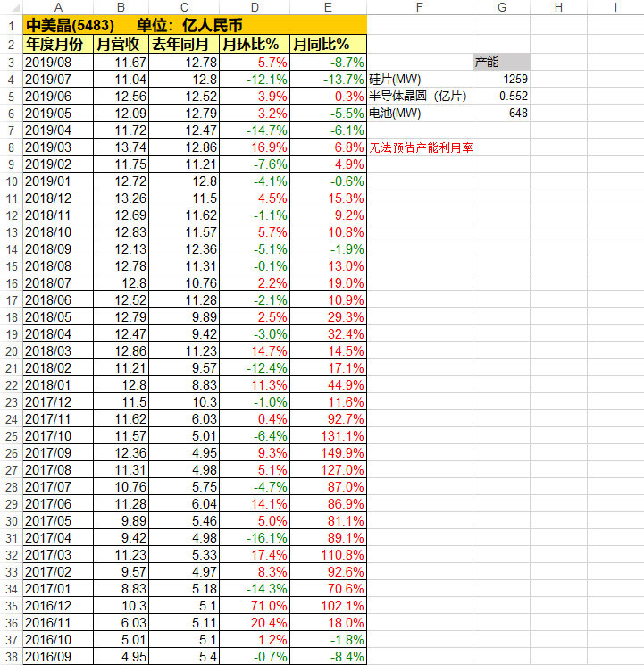
Task: Select column D header
Action: tap(255, 7)
